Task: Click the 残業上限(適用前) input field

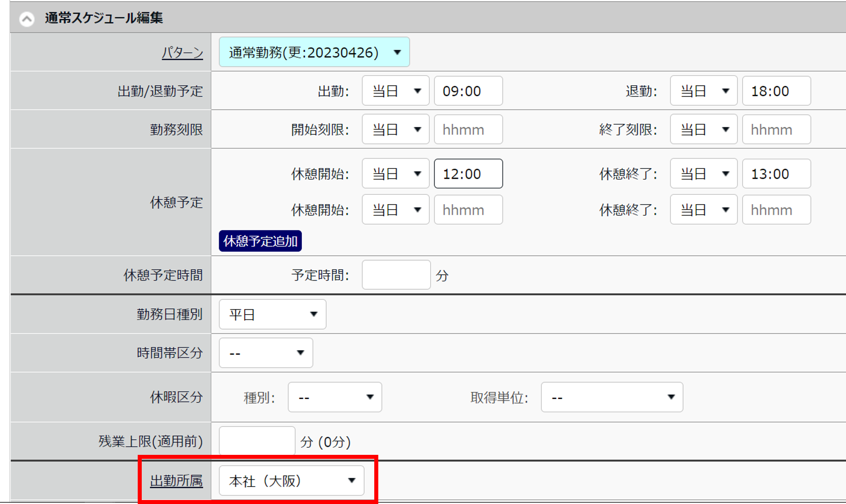Action: tap(257, 441)
